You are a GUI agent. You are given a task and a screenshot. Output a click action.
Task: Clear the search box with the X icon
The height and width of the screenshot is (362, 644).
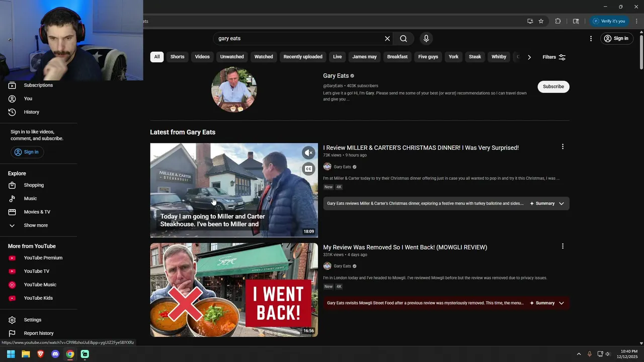pos(387,39)
